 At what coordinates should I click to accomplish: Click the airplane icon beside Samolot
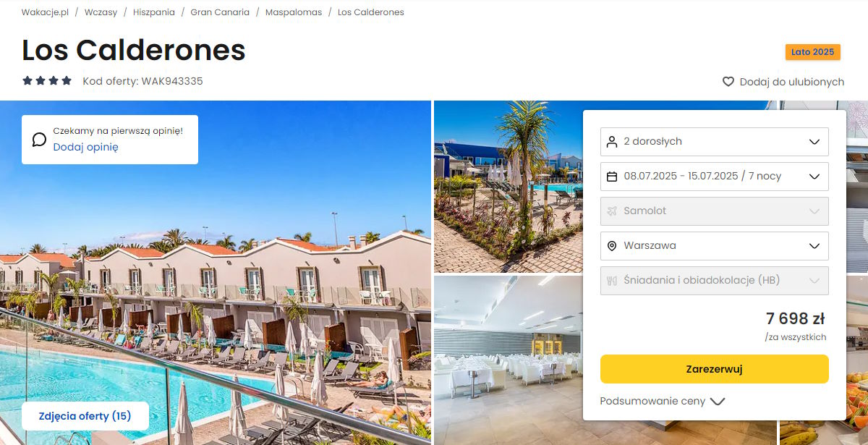tap(612, 211)
